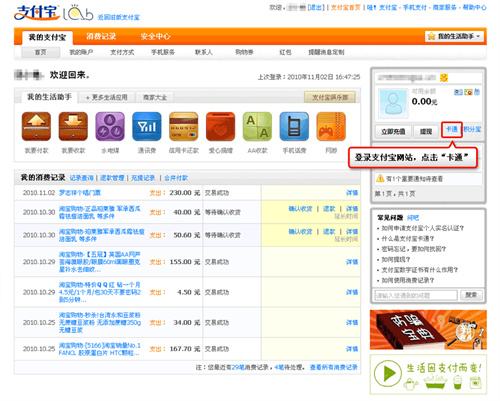
Task: Click the 支付宝俱乐部 club button
Action: (330, 97)
